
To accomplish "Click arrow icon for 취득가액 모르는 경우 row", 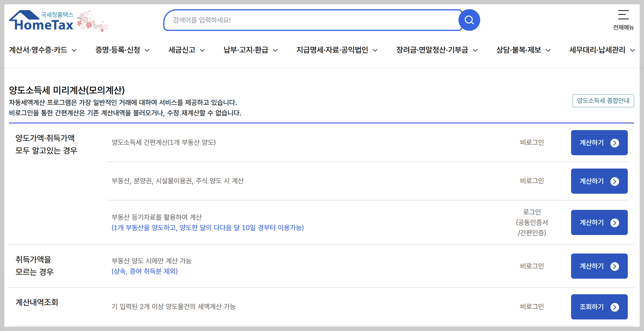I will pyautogui.click(x=614, y=266).
